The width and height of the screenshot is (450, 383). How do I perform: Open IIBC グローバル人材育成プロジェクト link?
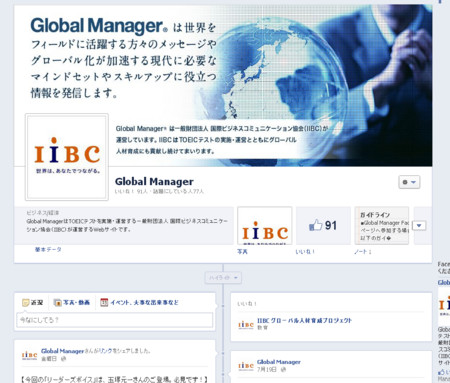click(x=304, y=320)
